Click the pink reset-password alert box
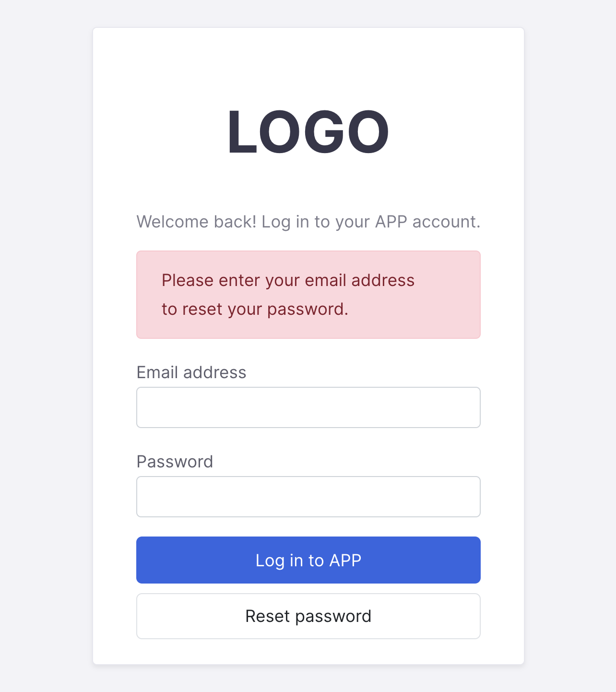Image resolution: width=616 pixels, height=692 pixels. (x=308, y=295)
